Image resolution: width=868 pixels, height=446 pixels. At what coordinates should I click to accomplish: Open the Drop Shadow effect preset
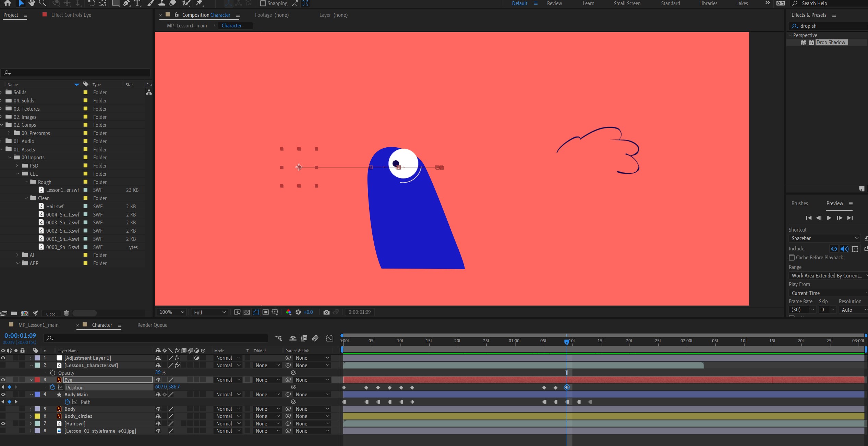point(831,42)
